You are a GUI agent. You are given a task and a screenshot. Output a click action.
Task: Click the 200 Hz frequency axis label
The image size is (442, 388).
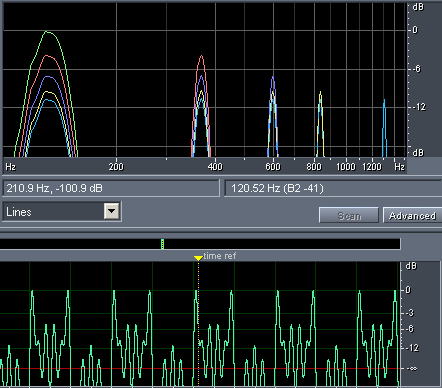[116, 166]
